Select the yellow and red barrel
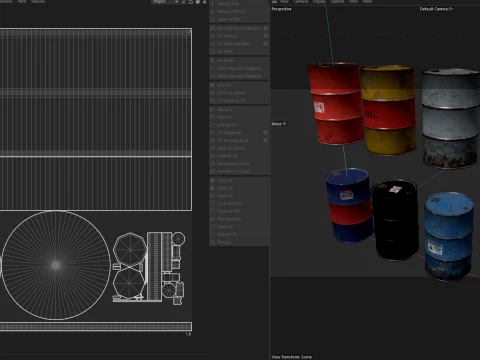The height and width of the screenshot is (360, 480). tap(389, 110)
